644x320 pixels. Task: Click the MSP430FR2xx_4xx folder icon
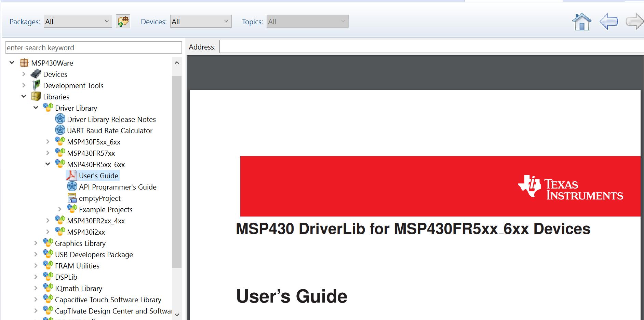(60, 220)
